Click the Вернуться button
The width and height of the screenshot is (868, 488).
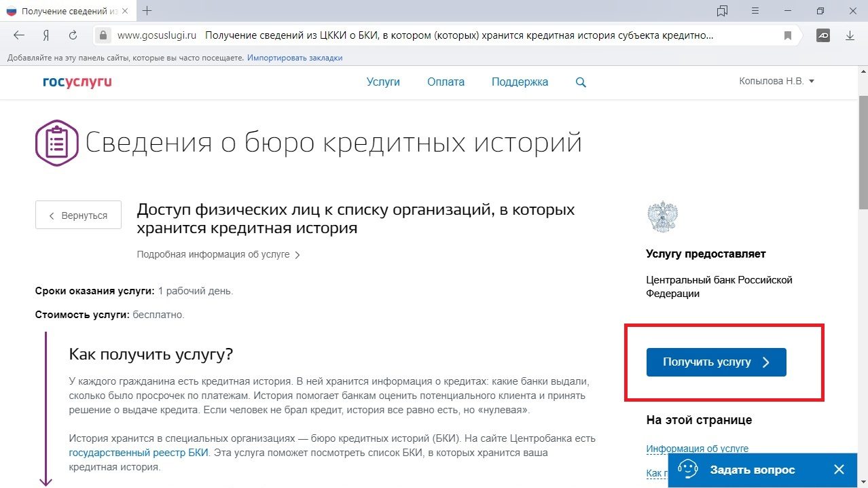tap(78, 215)
